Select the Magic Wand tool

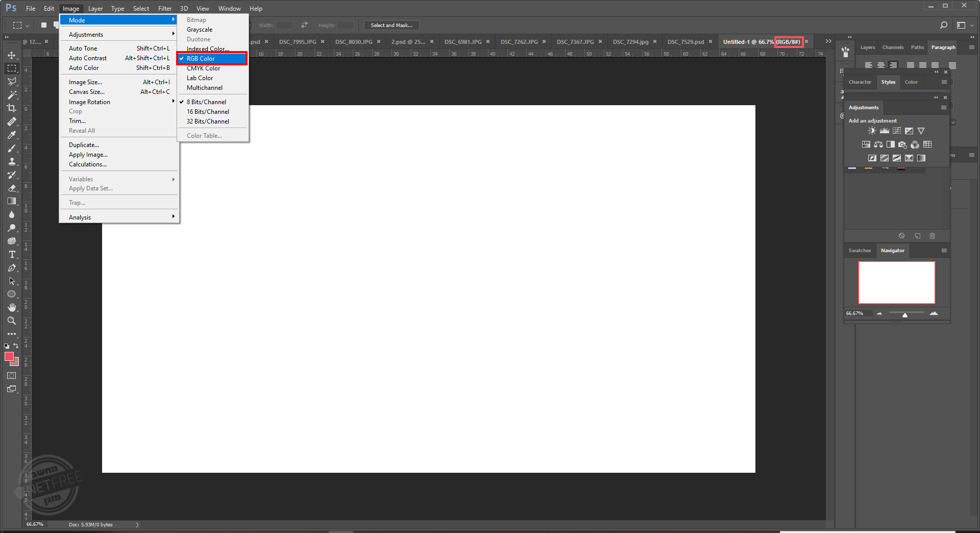pos(12,95)
